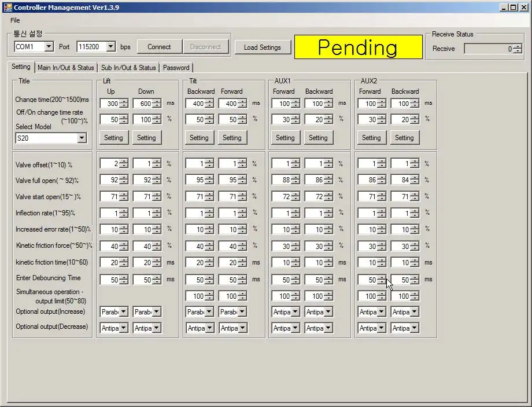
Task: Expand the 115200 bps baud rate dropdown
Action: (110, 47)
